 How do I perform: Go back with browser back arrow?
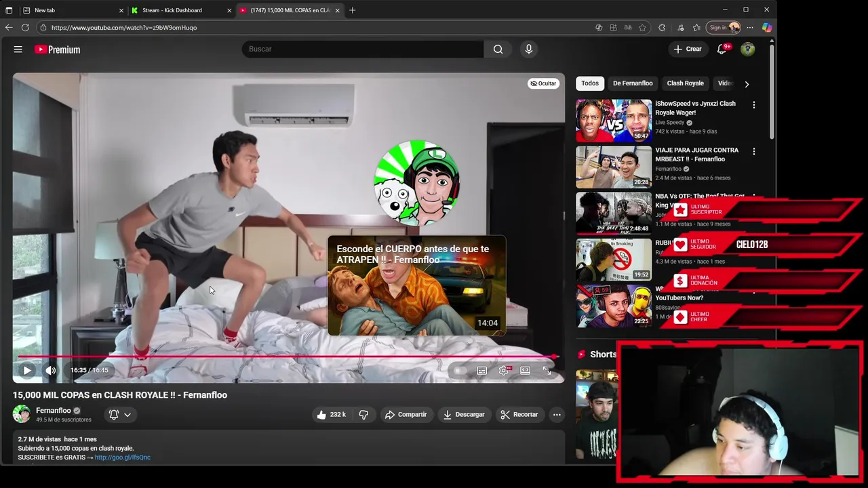pos(9,28)
